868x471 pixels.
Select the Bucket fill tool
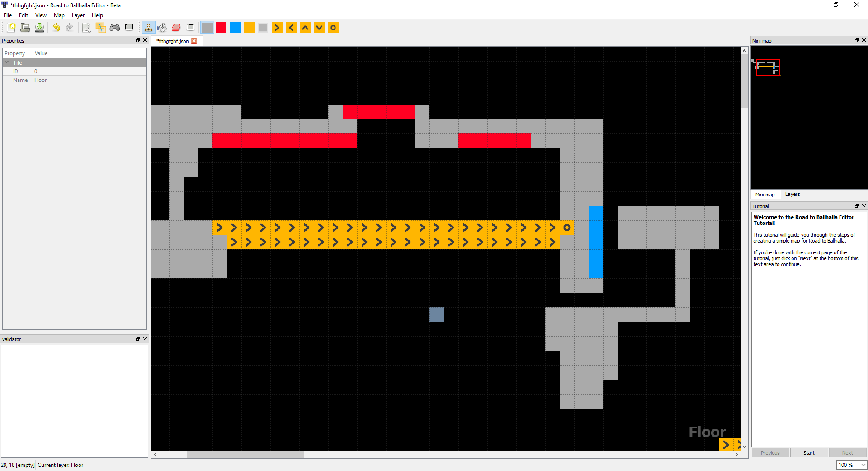tap(162, 28)
